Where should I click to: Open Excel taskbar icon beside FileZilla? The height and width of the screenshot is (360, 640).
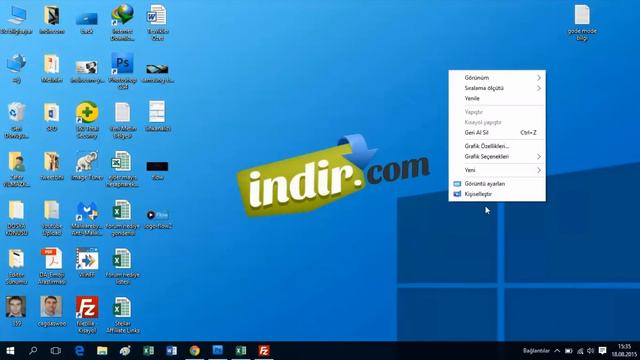point(241,351)
